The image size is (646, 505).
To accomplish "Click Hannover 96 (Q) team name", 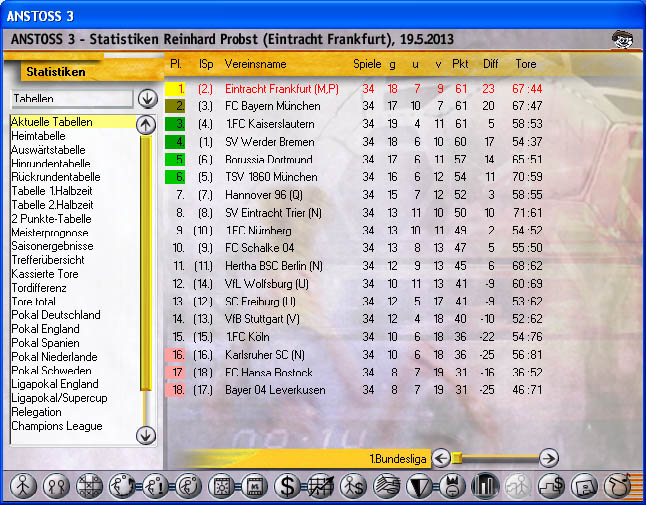I will 264,195.
